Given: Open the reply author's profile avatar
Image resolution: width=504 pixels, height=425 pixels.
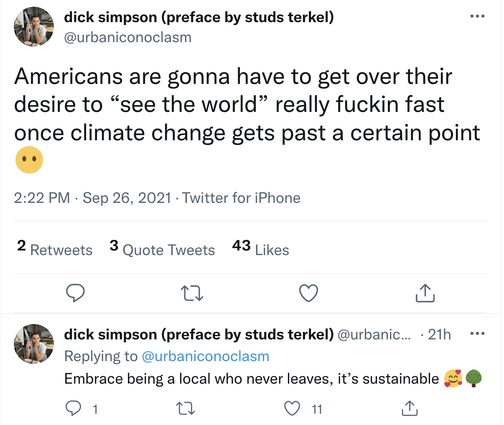Looking at the screenshot, I should click(34, 344).
